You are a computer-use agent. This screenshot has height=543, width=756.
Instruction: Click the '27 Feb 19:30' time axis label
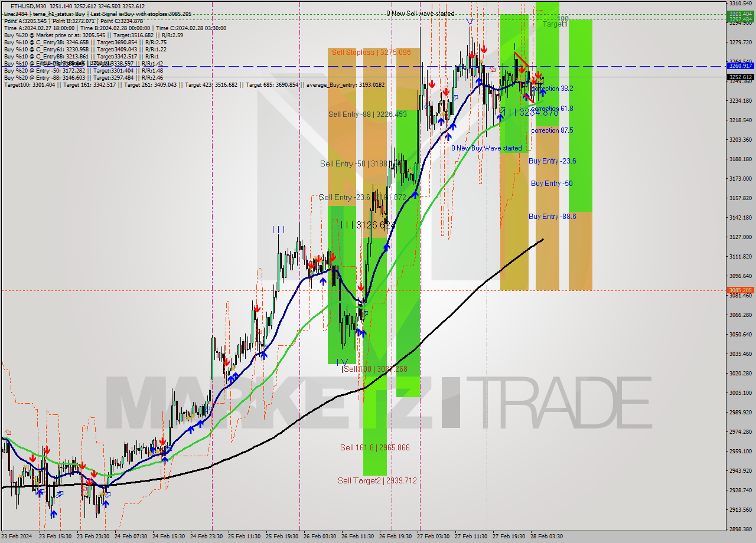[x=509, y=537]
